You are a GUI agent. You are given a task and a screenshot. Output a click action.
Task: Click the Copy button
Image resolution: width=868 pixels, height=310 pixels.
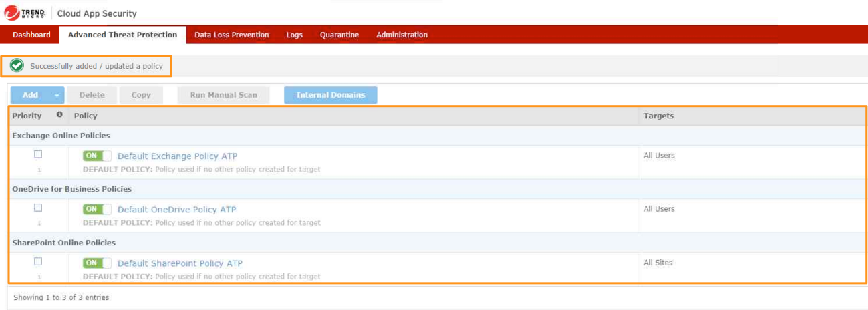141,95
